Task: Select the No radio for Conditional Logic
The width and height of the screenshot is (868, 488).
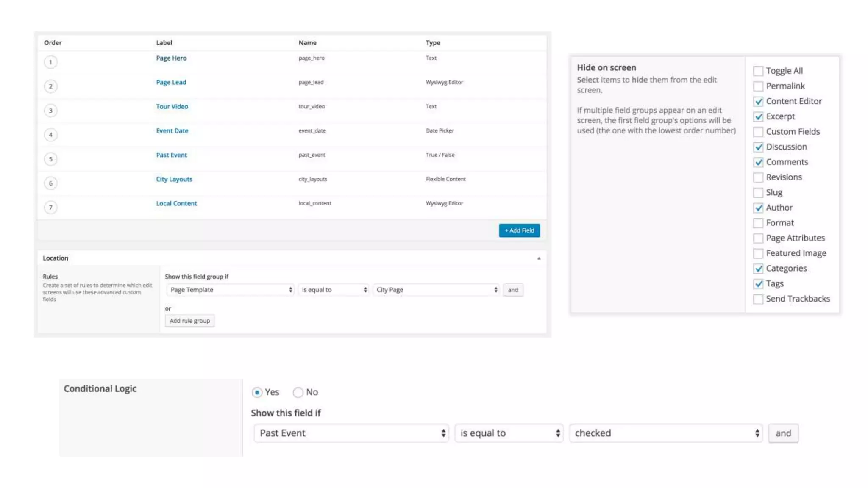Action: [298, 392]
